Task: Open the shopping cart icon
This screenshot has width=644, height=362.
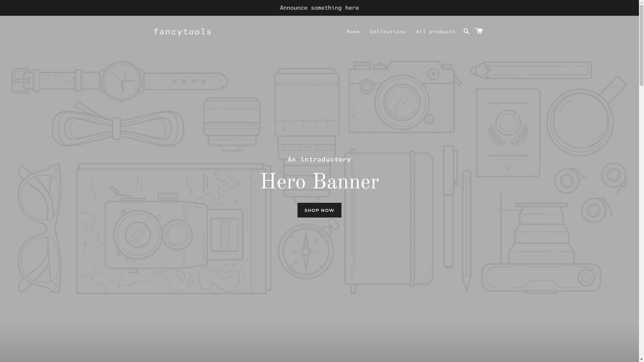Action: pos(479,31)
